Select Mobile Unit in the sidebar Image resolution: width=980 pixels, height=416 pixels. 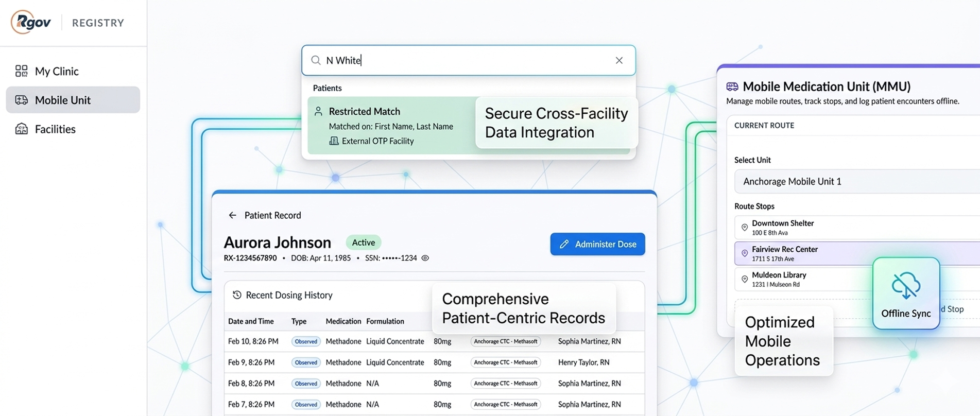pos(73,100)
